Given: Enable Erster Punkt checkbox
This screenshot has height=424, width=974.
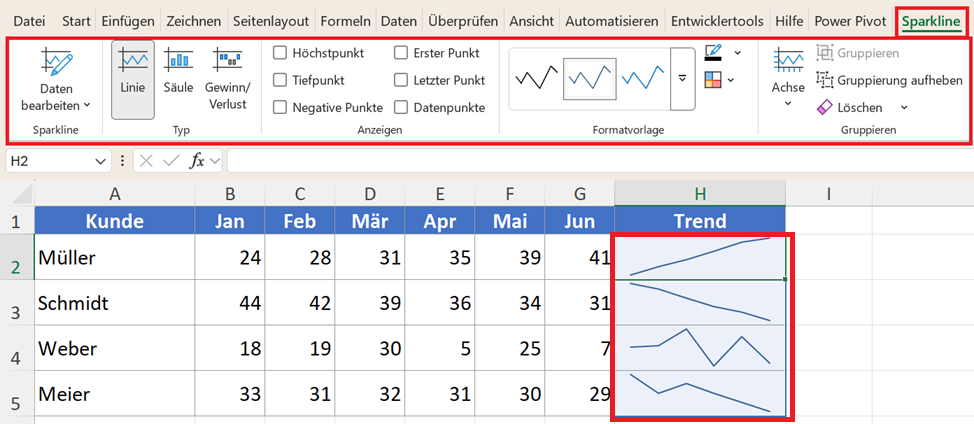Looking at the screenshot, I should click(x=401, y=53).
